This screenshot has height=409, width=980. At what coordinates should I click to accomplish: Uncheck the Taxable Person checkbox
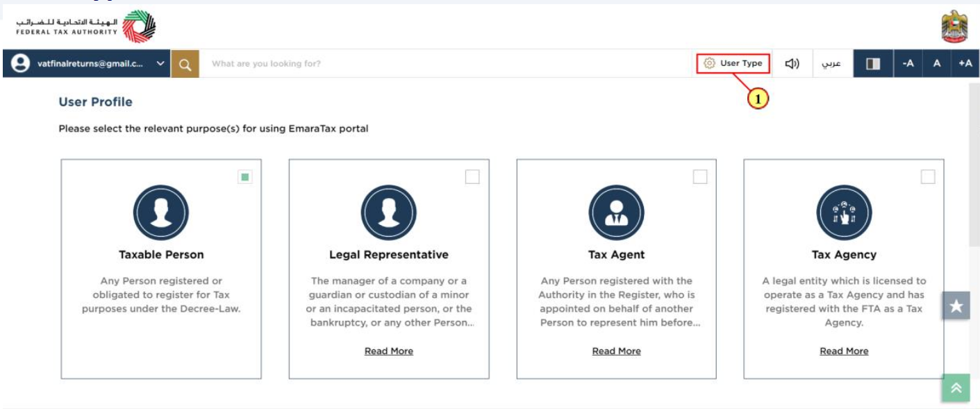tap(244, 177)
